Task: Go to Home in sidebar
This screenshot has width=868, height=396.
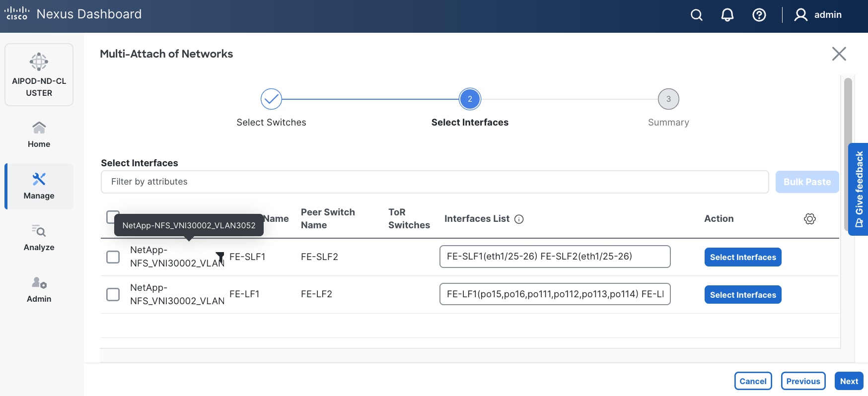Action: [39, 134]
